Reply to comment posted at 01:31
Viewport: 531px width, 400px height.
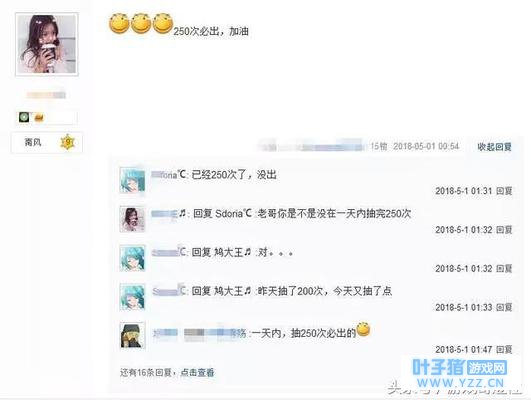coord(504,191)
